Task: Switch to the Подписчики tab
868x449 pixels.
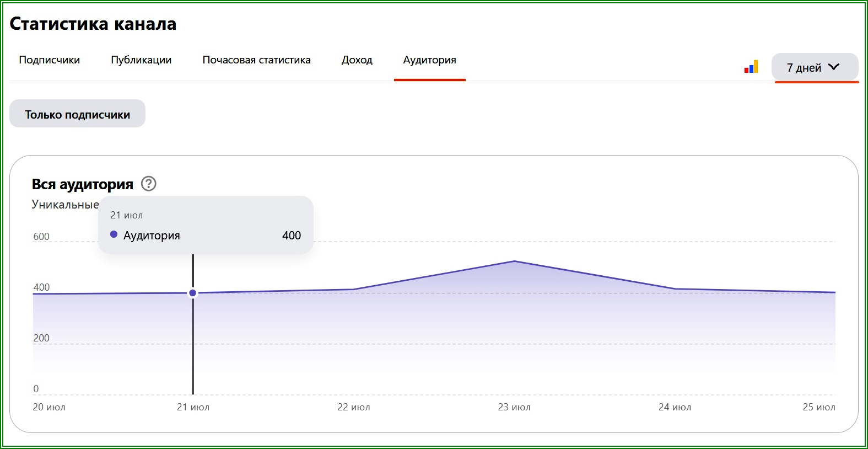Action: 50,60
